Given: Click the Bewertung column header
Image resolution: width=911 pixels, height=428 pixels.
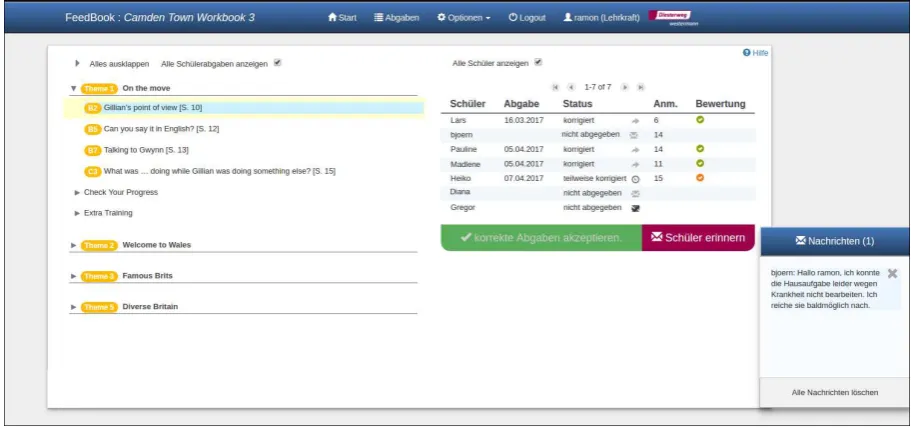Looking at the screenshot, I should pyautogui.click(x=720, y=104).
